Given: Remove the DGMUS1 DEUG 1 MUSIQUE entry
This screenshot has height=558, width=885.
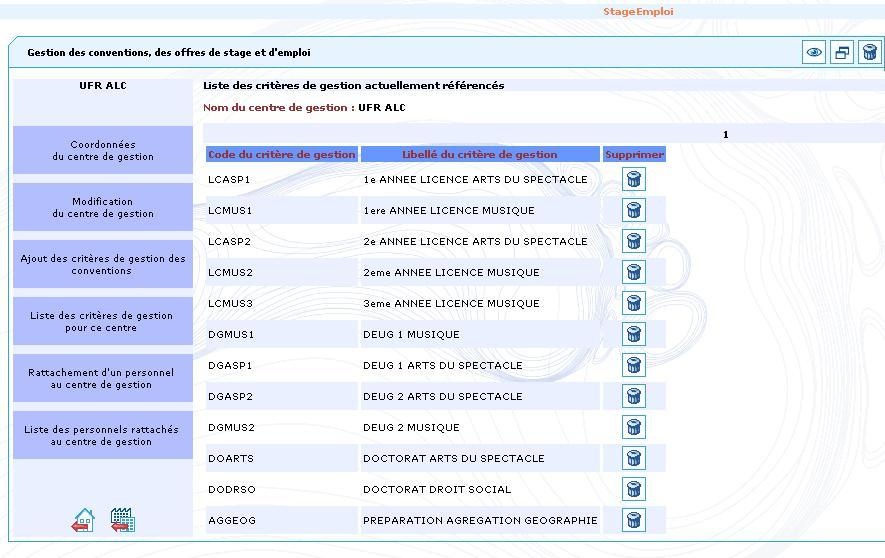Looking at the screenshot, I should (x=633, y=334).
